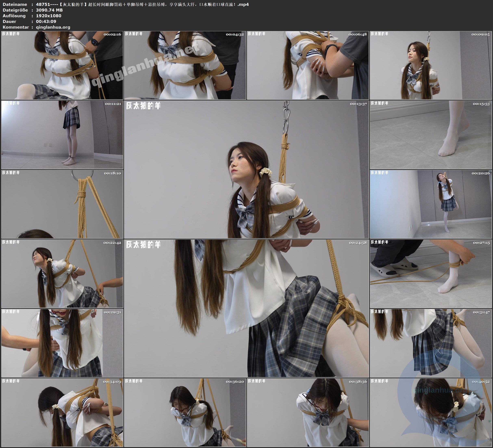Click the 00:31:47 thumbnail
The height and width of the screenshot is (448, 493).
tap(431, 343)
